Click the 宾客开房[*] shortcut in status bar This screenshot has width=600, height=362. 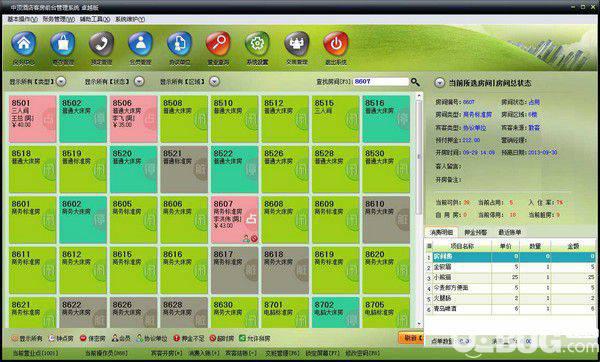pyautogui.click(x=166, y=353)
